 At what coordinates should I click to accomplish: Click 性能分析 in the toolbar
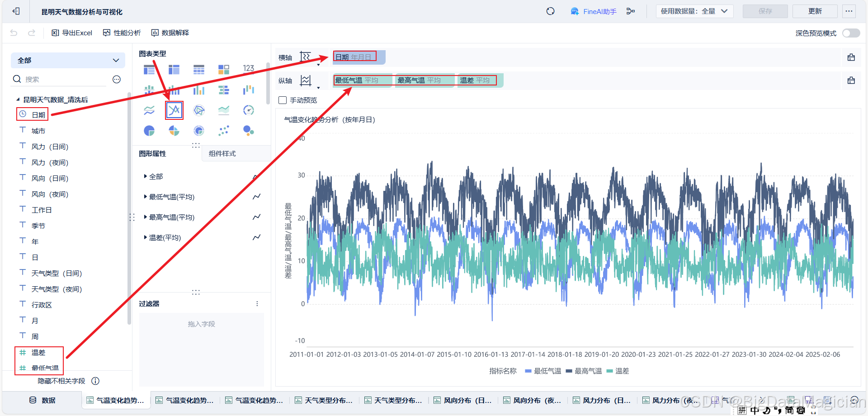pos(122,33)
